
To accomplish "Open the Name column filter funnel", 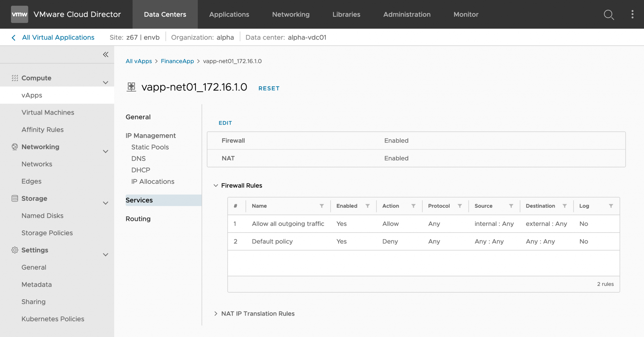I will tap(321, 206).
